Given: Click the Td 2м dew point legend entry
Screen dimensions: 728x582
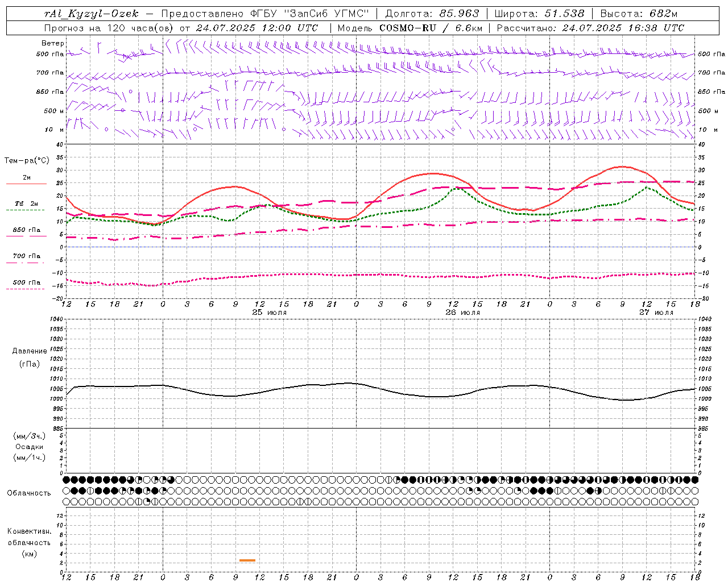Looking at the screenshot, I should pyautogui.click(x=27, y=204).
